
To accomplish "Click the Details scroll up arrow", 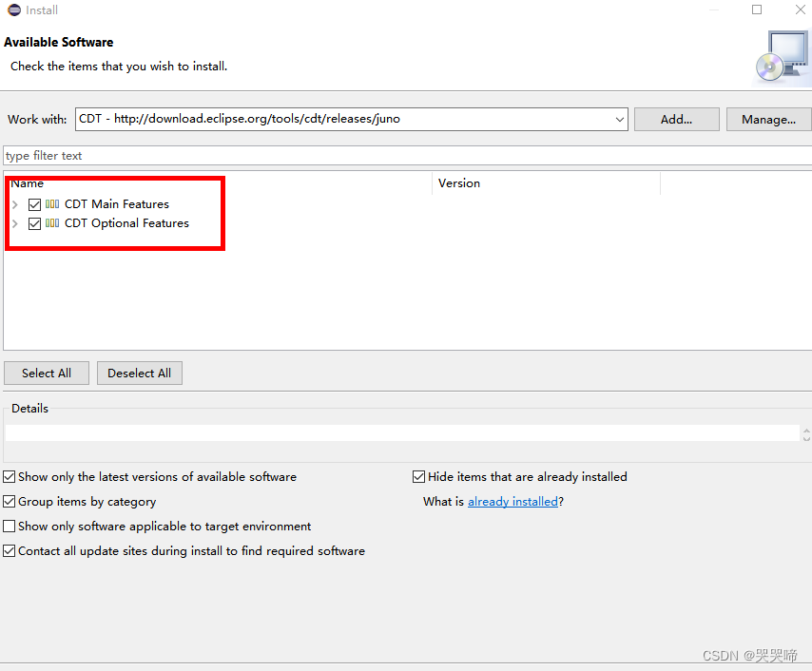I will pos(806,430).
